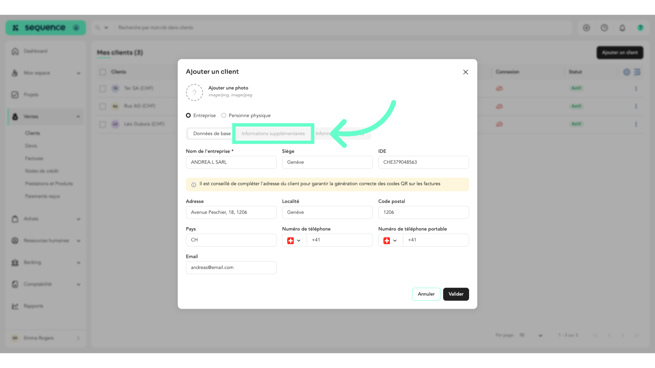The height and width of the screenshot is (368, 655).
Task: Click the Annuler button
Action: pyautogui.click(x=426, y=294)
